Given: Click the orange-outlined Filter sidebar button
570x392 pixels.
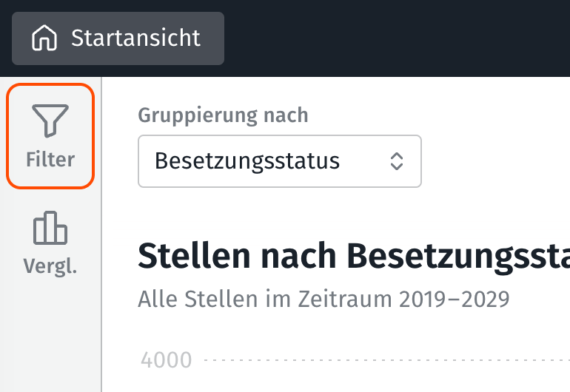Looking at the screenshot, I should point(50,135).
